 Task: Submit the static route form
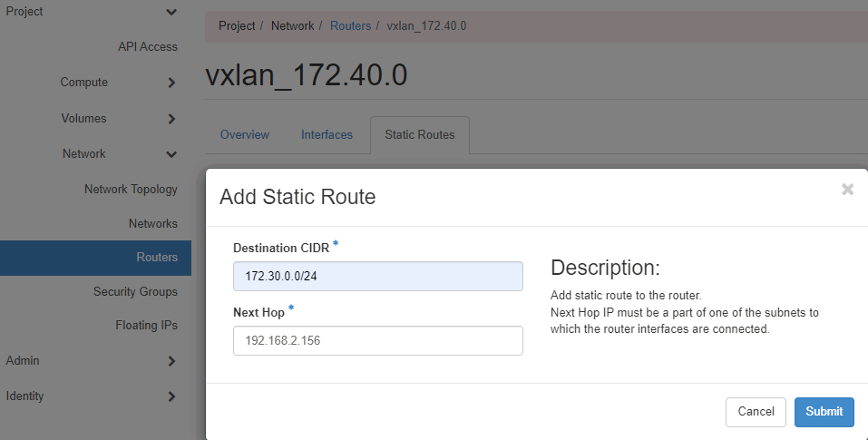824,411
